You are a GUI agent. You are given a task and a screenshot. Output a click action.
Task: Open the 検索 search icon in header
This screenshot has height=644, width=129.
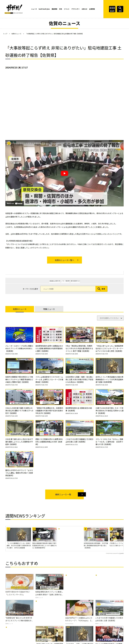pos(120,9)
